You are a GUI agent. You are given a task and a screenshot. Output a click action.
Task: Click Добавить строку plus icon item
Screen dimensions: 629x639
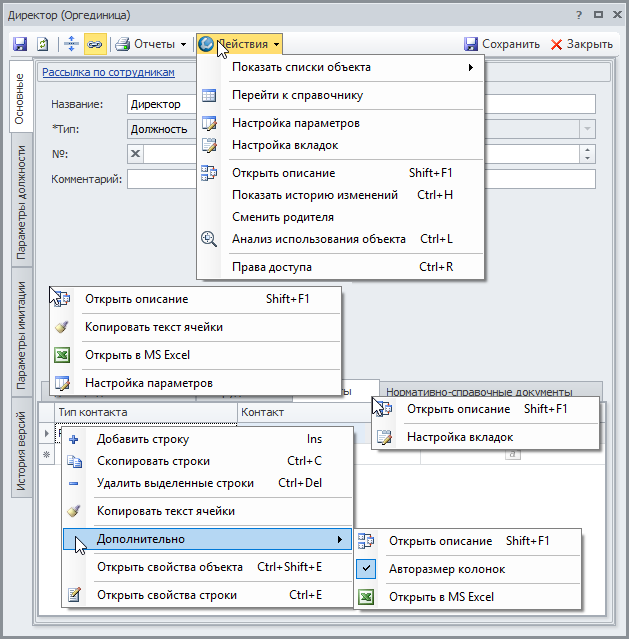[142, 439]
